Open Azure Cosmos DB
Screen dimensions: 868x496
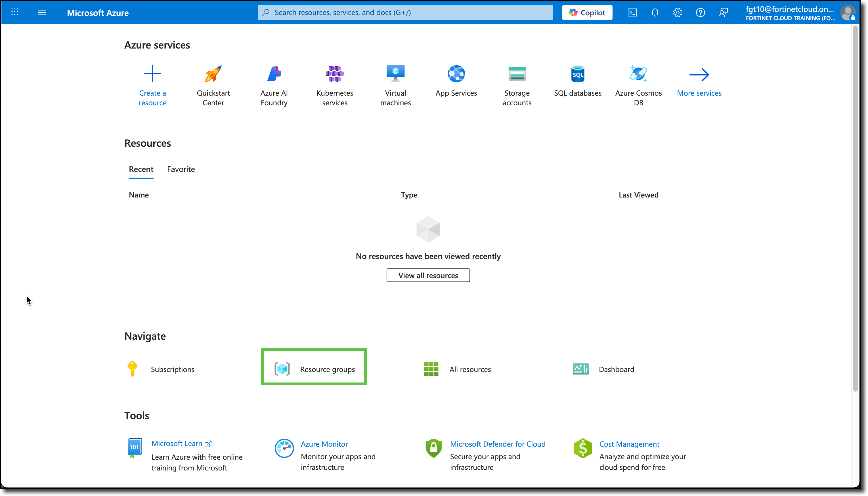[x=638, y=85]
